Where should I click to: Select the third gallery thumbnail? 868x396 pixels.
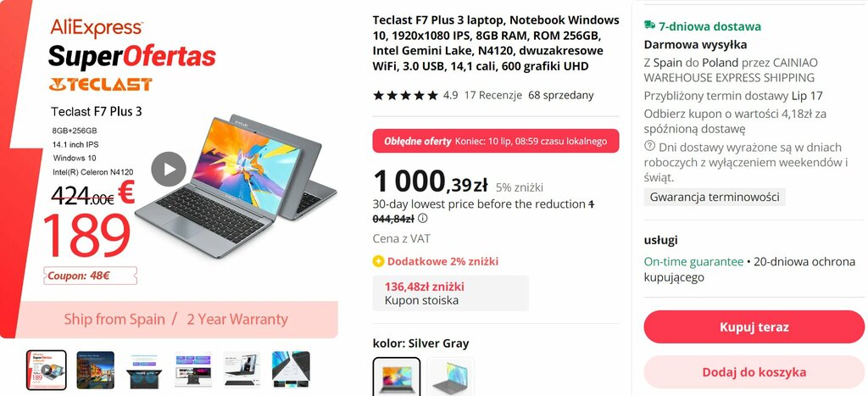[144, 370]
